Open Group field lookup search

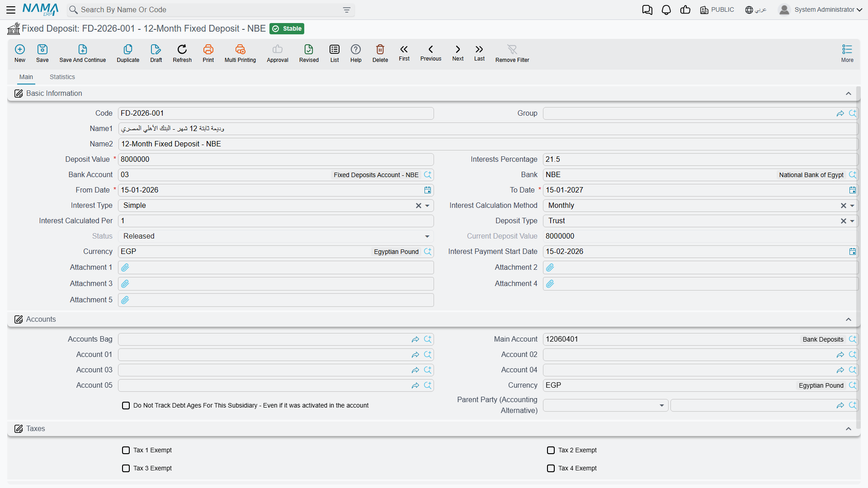pos(853,113)
